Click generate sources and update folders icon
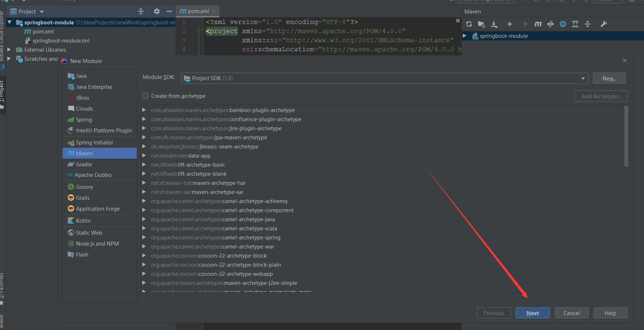Screen dimensions: 644x330 pyautogui.click(x=481, y=24)
